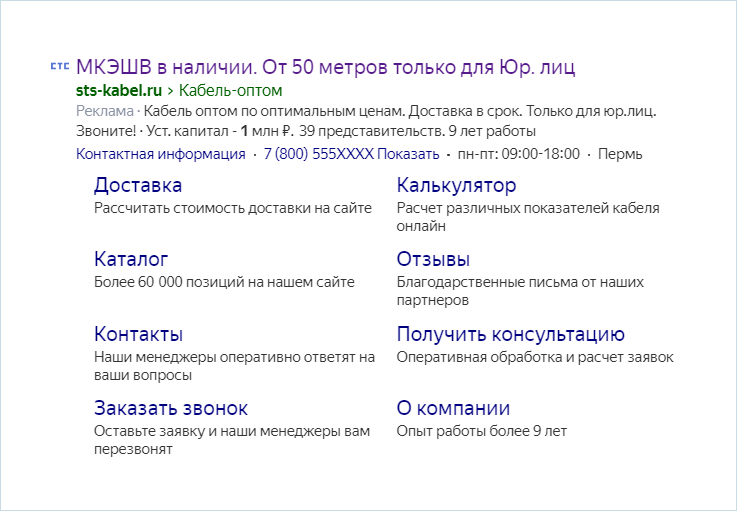Go to the О компании sitelink
The width and height of the screenshot is (737, 511).
453,408
